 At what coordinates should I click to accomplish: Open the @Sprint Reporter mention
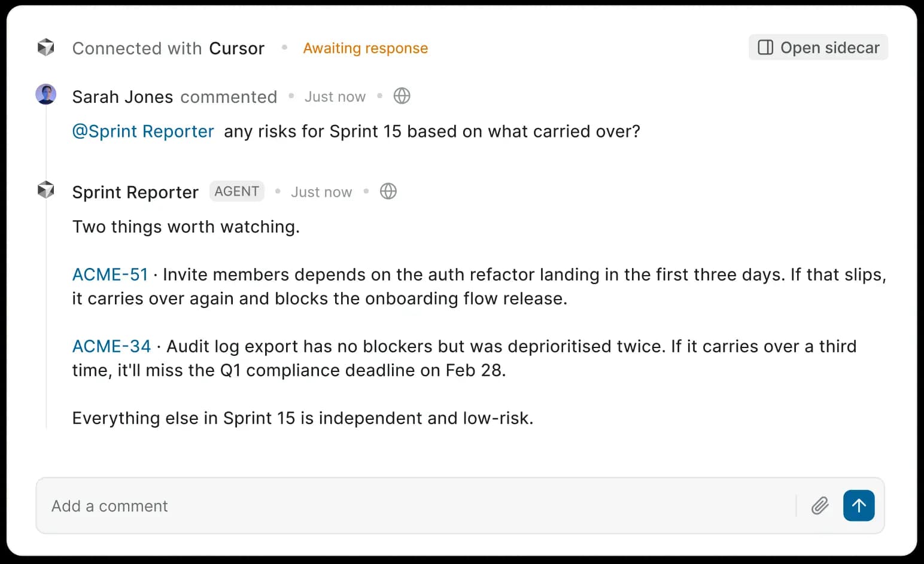click(x=143, y=132)
